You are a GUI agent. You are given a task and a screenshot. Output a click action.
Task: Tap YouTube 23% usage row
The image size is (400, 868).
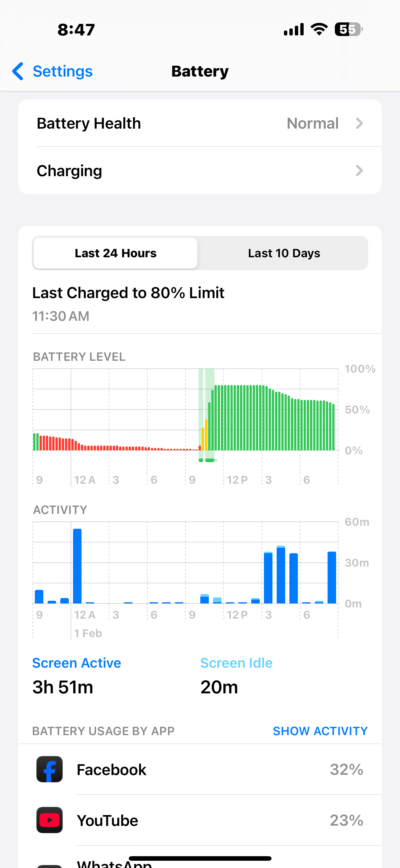point(200,820)
